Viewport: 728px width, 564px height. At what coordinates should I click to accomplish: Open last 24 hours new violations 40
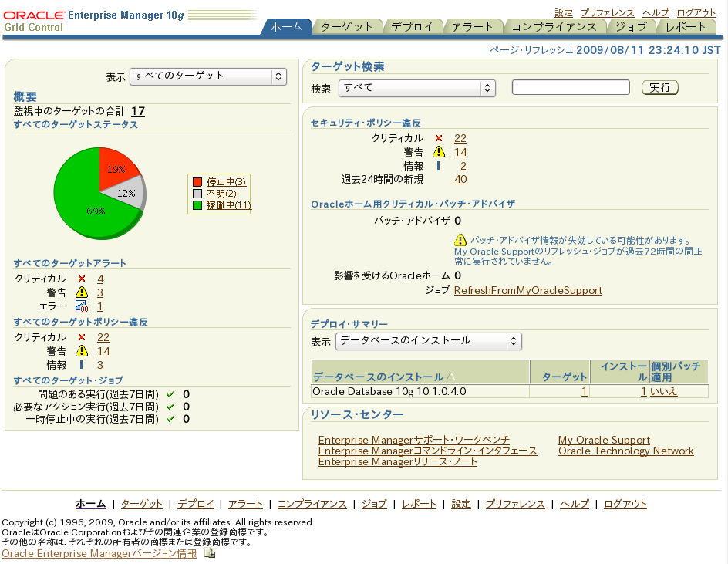click(460, 179)
